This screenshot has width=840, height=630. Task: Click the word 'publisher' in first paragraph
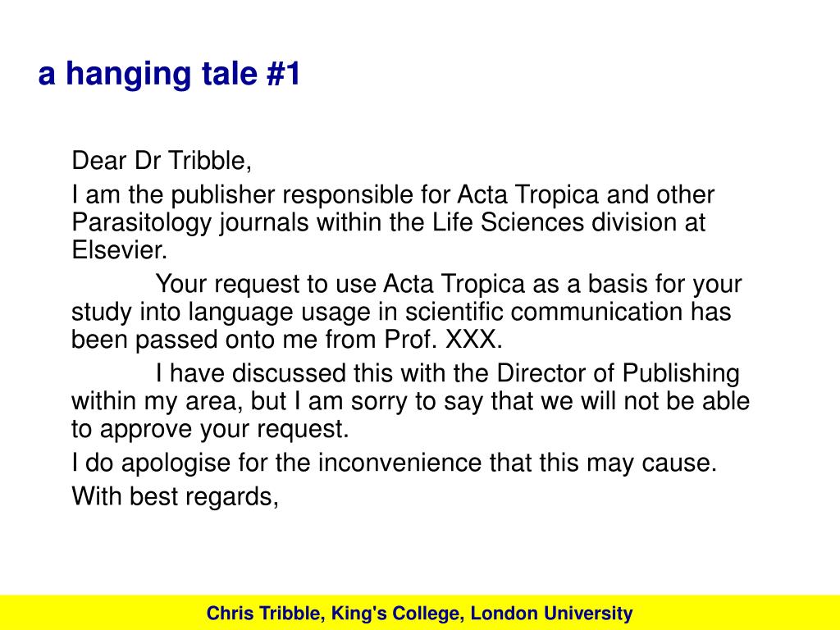click(x=223, y=195)
